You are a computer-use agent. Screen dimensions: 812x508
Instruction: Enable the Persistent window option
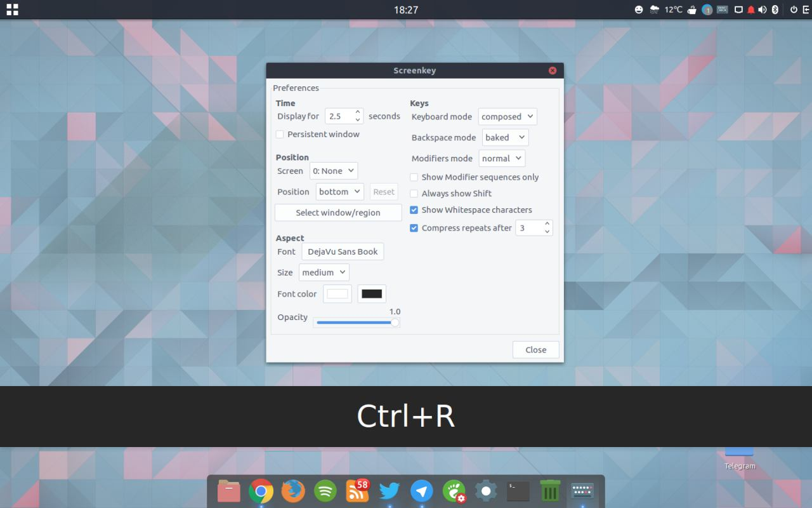(x=280, y=134)
